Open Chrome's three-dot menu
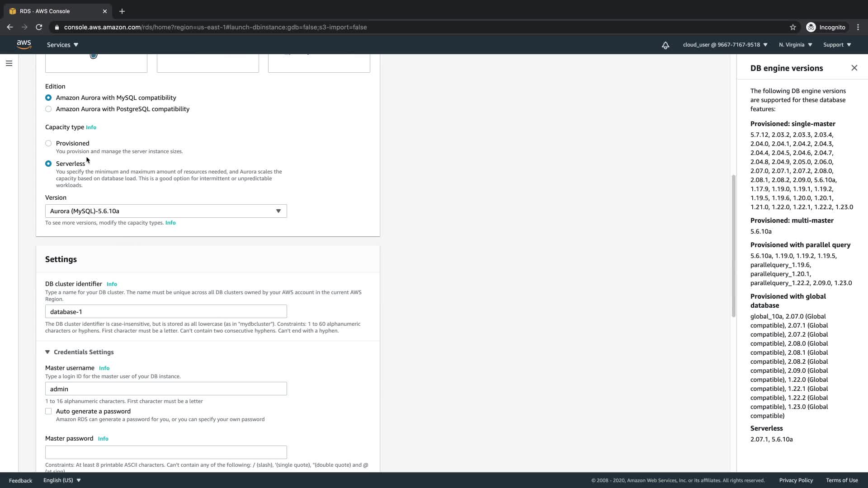This screenshot has height=488, width=868. tap(858, 27)
